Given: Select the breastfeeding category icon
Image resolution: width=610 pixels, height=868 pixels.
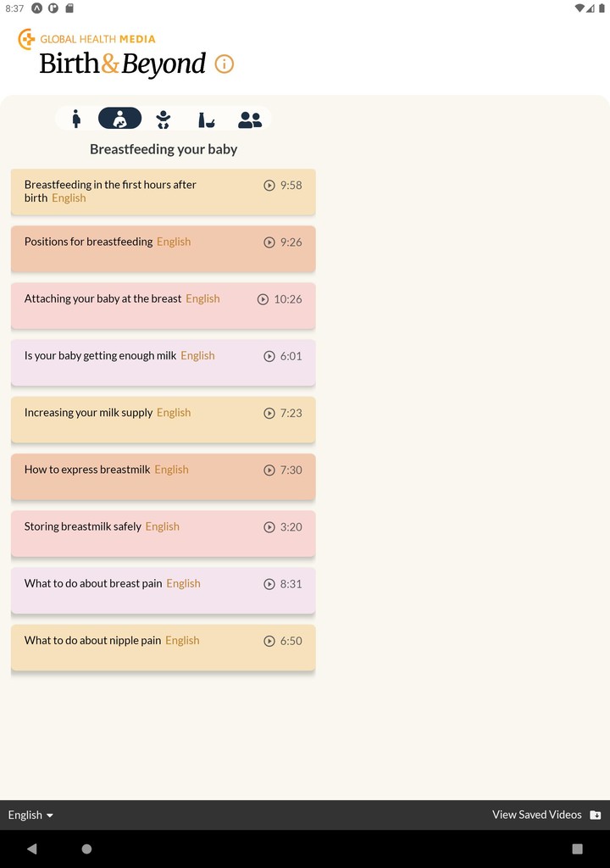Looking at the screenshot, I should (x=119, y=119).
